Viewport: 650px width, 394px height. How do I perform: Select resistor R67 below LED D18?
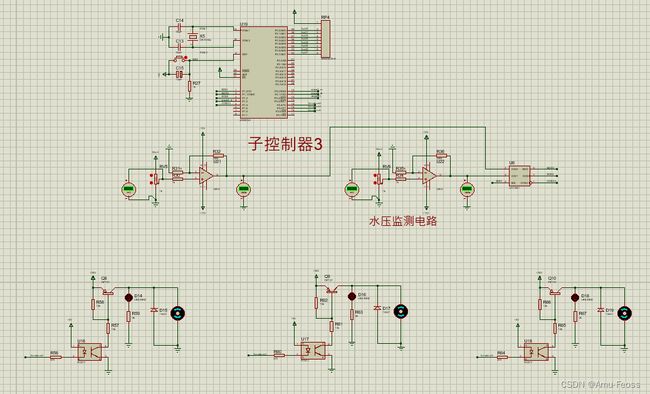click(575, 316)
